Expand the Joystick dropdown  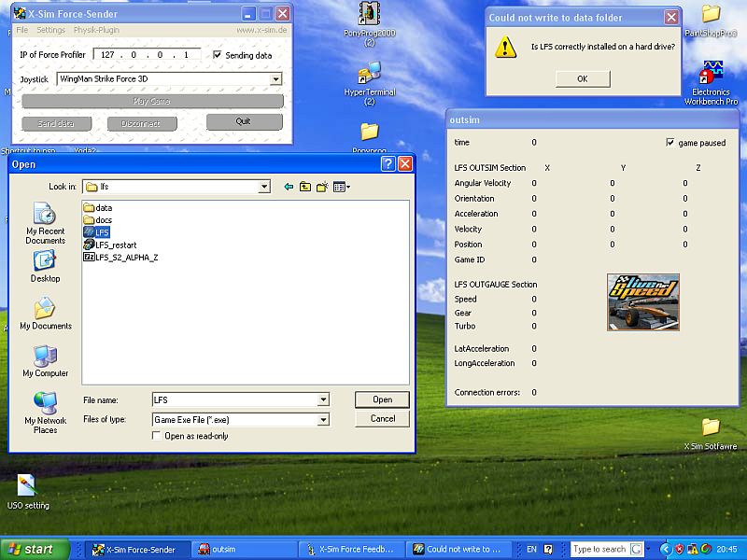pos(275,79)
